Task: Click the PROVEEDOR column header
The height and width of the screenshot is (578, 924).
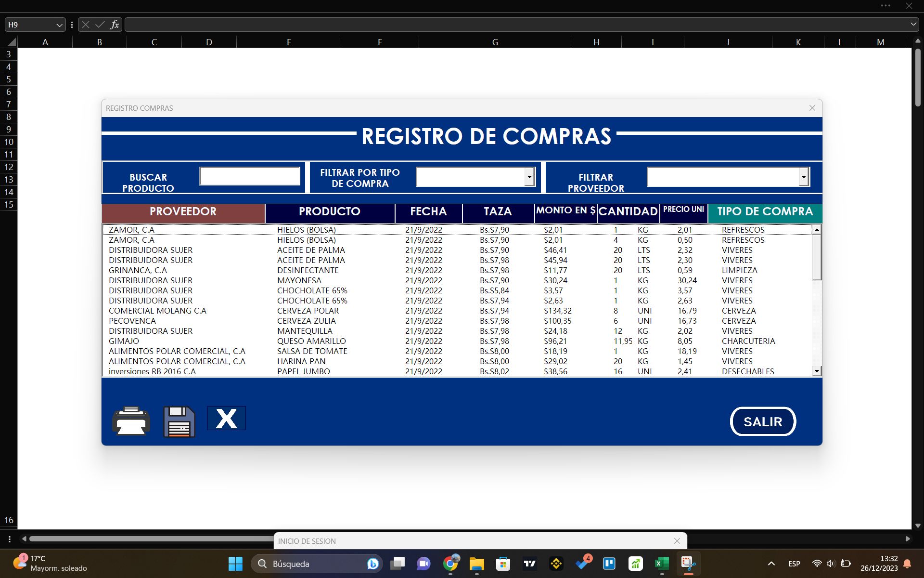Action: [x=183, y=212]
